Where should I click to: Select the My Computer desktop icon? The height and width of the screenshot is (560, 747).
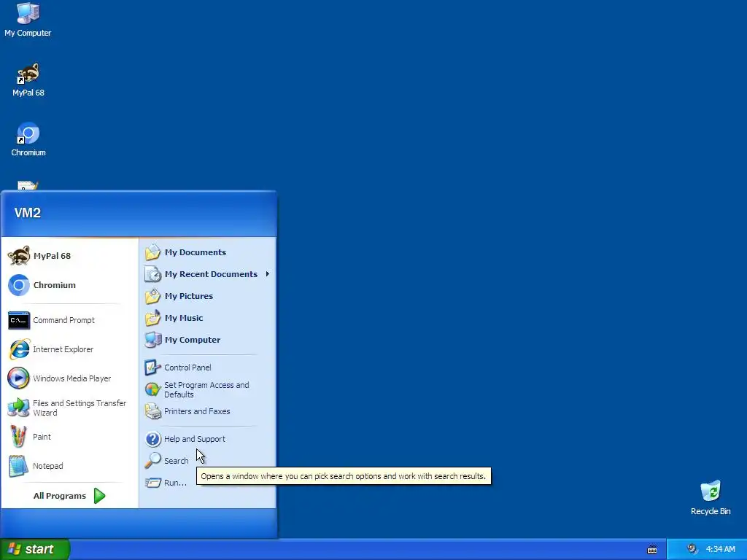(x=28, y=20)
